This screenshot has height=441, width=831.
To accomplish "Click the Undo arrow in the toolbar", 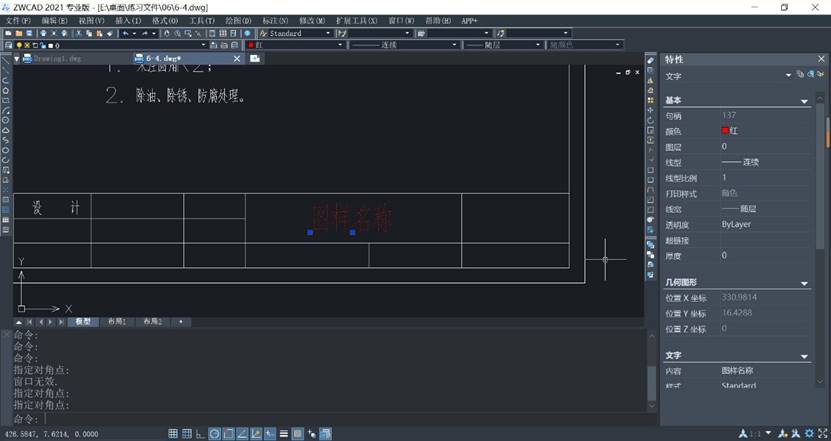I will pyautogui.click(x=126, y=33).
